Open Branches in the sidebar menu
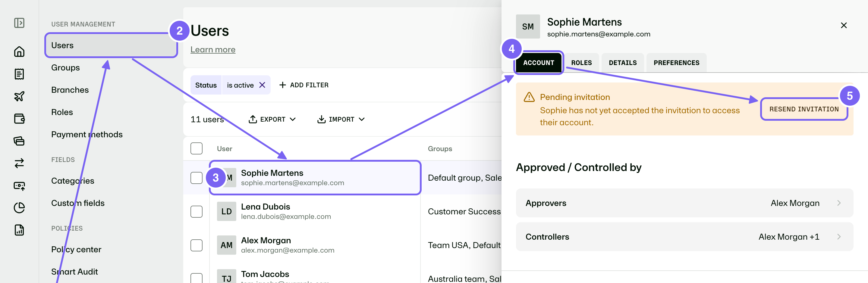868x283 pixels. (x=70, y=90)
